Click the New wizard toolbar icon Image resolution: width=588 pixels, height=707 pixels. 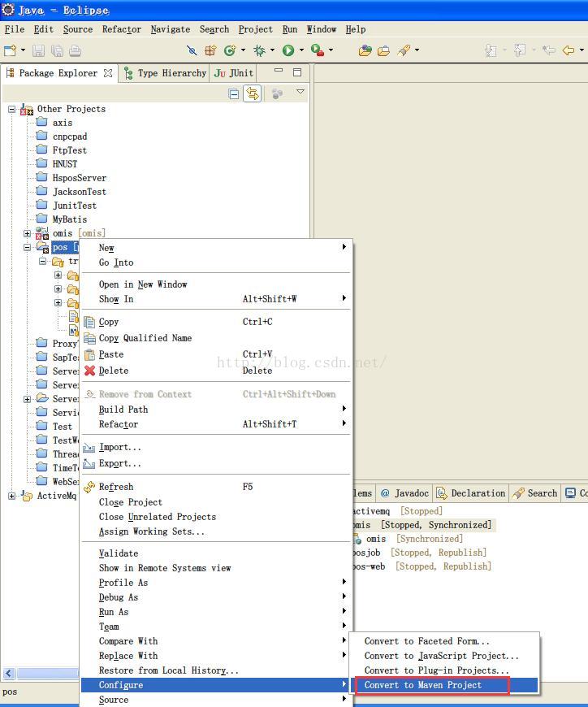pos(10,50)
